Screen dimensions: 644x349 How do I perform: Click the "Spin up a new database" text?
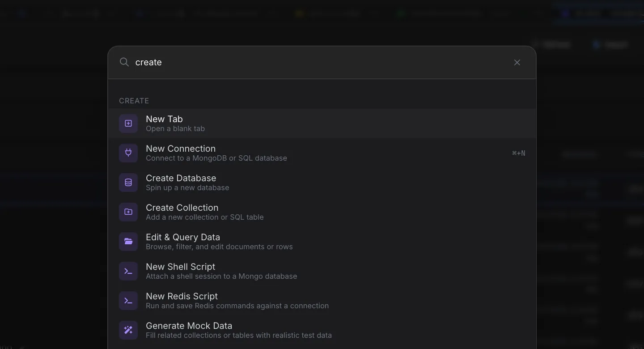click(x=187, y=188)
